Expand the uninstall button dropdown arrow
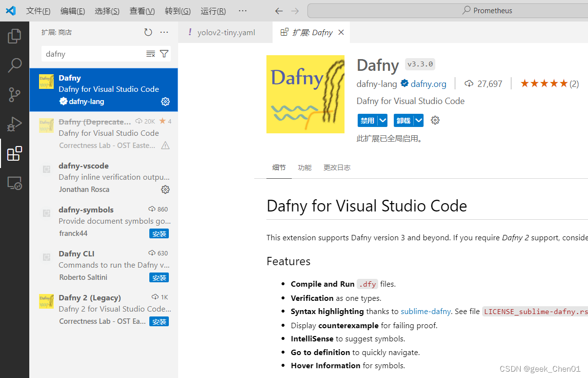This screenshot has width=588, height=378. [x=419, y=120]
